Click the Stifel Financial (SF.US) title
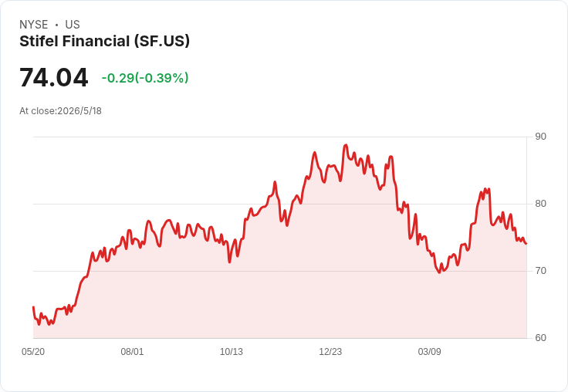568x392 pixels. tap(104, 42)
